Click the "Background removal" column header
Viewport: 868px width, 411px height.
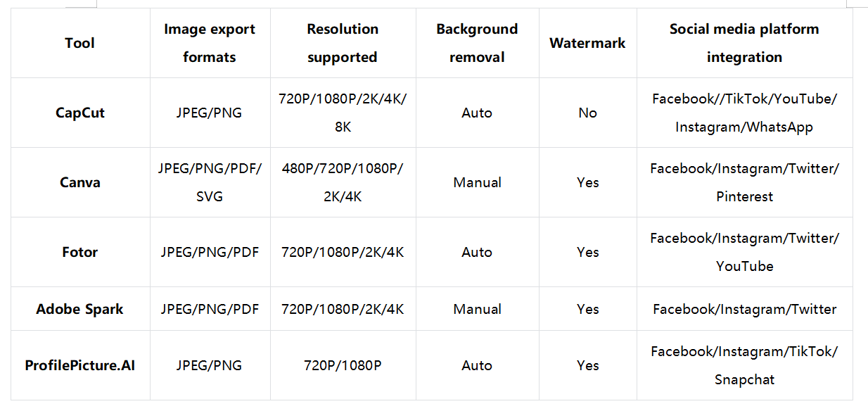tap(477, 43)
